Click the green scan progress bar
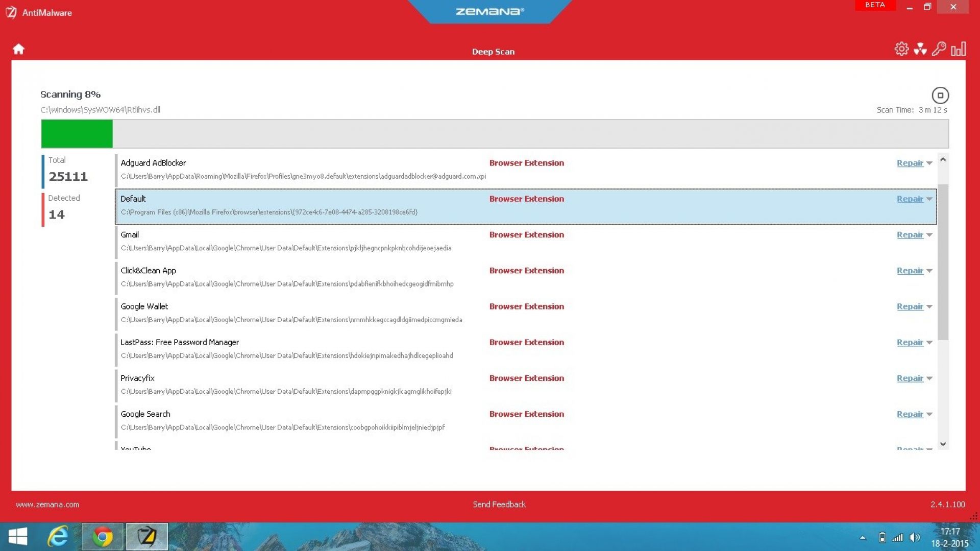980x551 pixels. click(77, 134)
